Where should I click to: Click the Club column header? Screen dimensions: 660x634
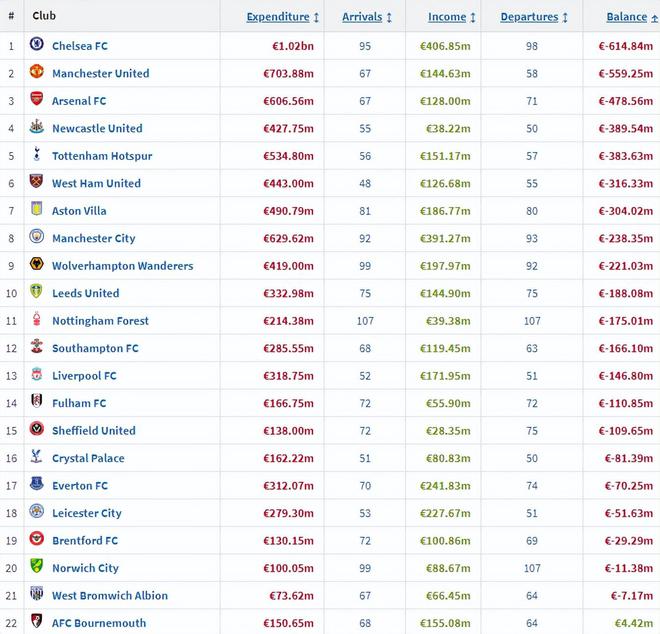click(43, 16)
